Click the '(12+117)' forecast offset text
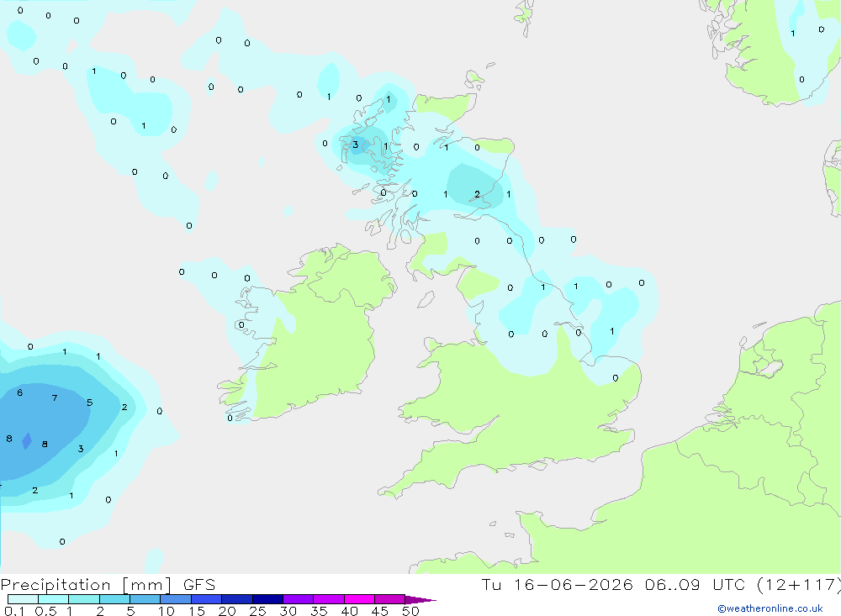Viewport: 841px width, 616px height. click(x=799, y=585)
